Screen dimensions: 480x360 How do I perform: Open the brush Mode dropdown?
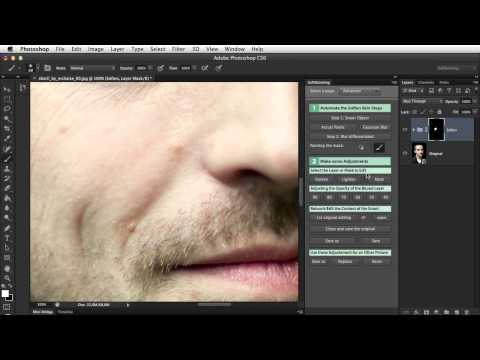tap(92, 68)
